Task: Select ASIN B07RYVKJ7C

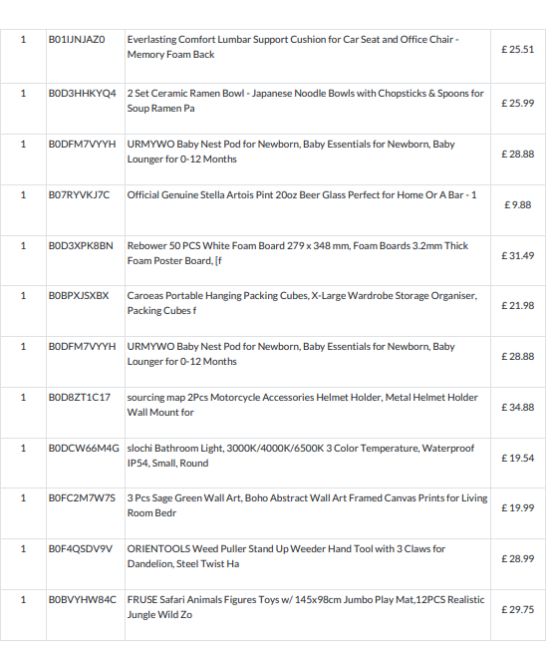Action: (x=79, y=195)
